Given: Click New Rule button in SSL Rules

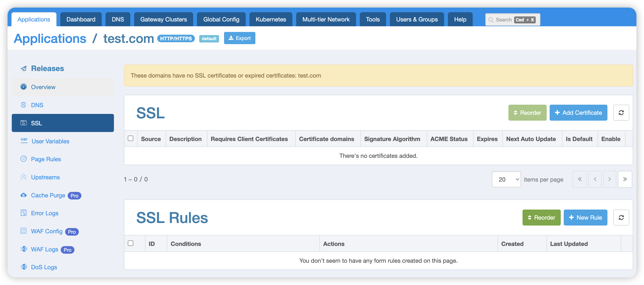Looking at the screenshot, I should pos(585,218).
